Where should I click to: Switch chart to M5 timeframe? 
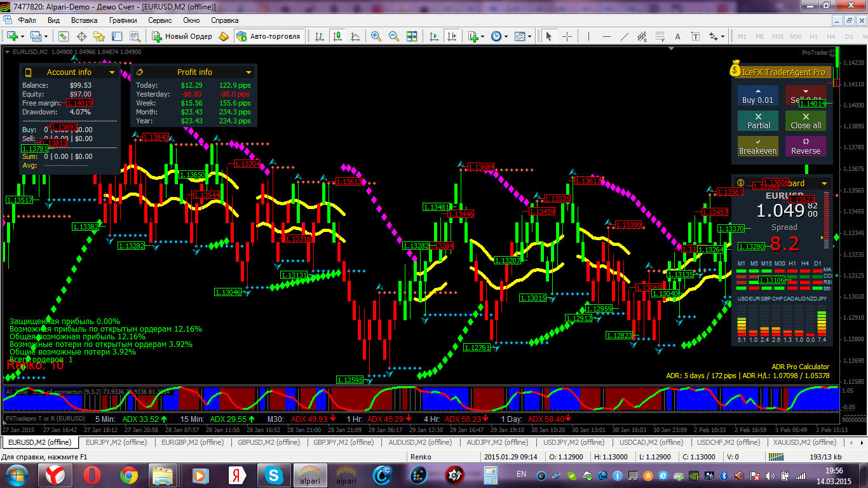[x=759, y=36]
